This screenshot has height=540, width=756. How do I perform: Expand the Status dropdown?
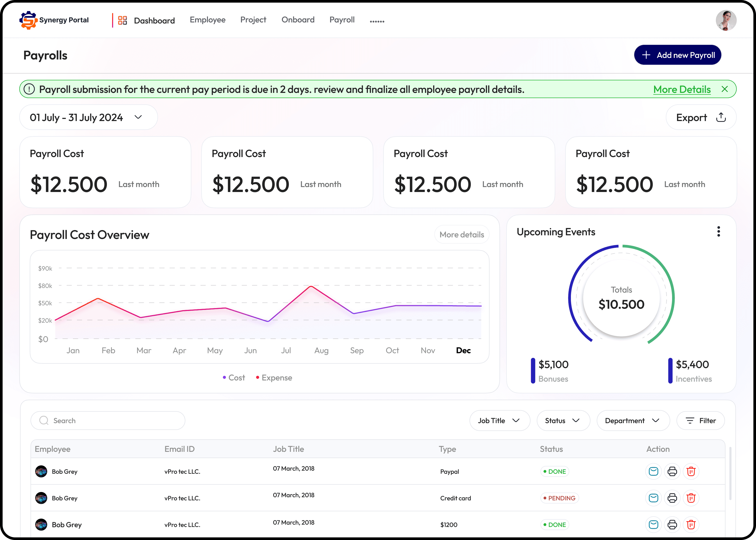[x=563, y=421]
